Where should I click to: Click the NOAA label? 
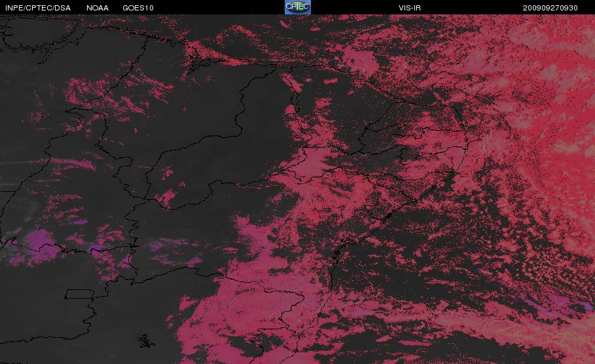point(98,8)
